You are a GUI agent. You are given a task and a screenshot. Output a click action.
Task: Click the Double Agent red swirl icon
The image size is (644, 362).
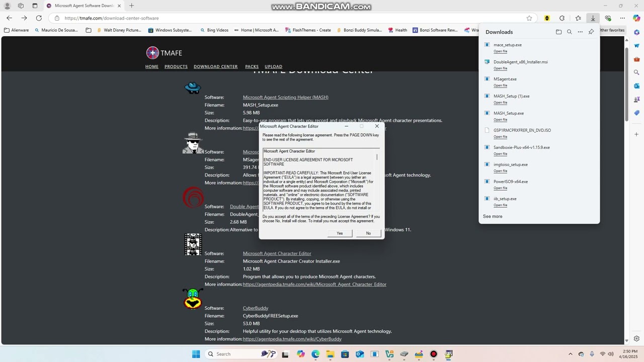coord(193,198)
